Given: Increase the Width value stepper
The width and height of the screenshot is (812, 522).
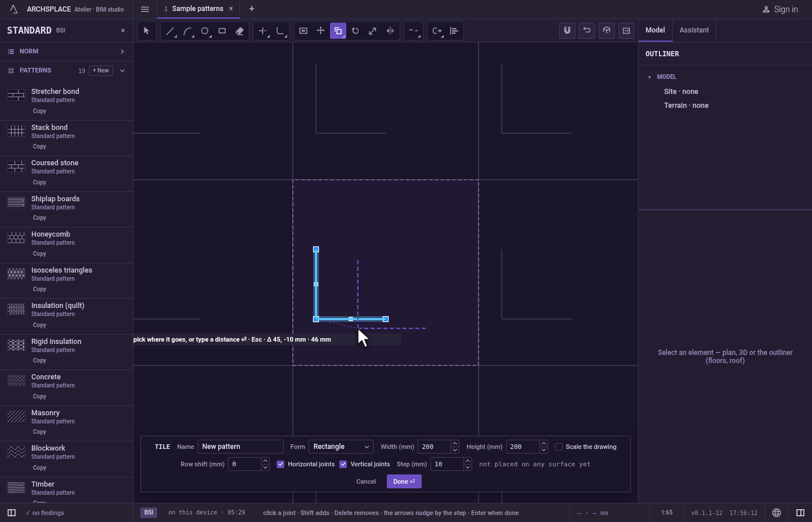Looking at the screenshot, I should (455, 444).
